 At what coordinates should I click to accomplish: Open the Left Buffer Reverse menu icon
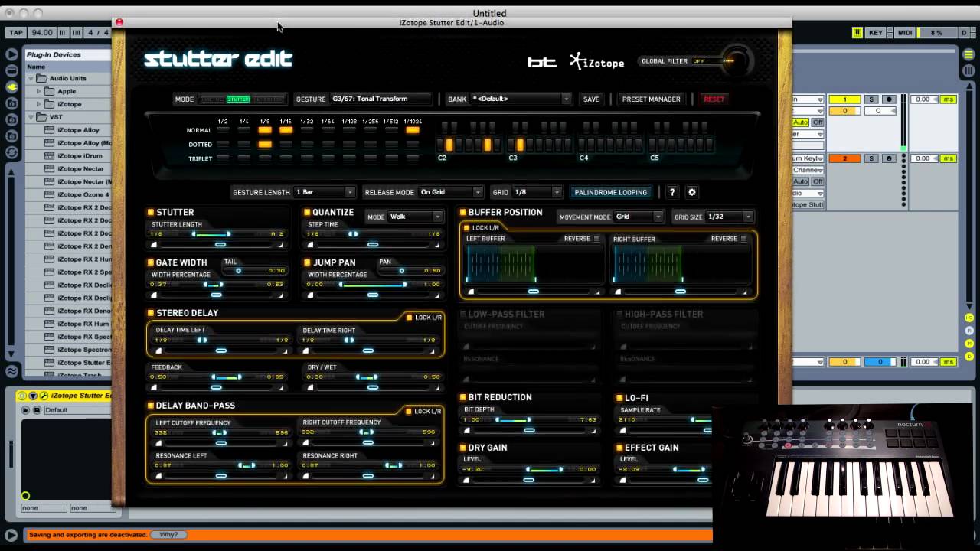point(597,239)
